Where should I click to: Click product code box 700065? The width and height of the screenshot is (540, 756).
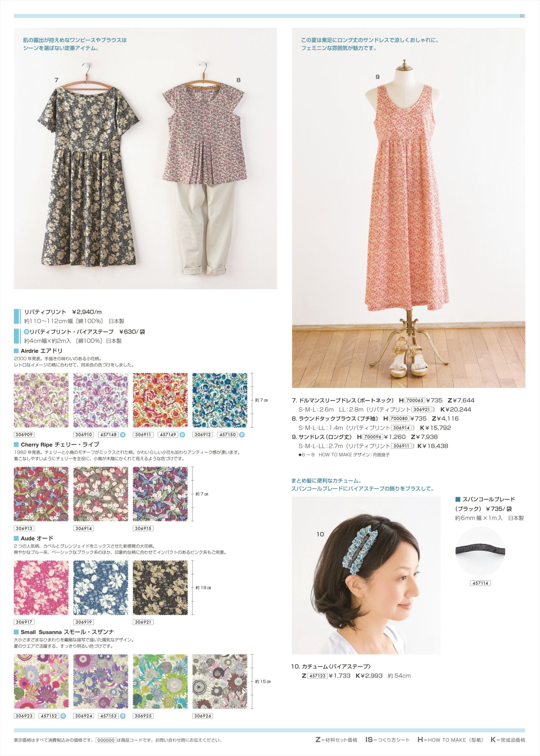coord(415,400)
